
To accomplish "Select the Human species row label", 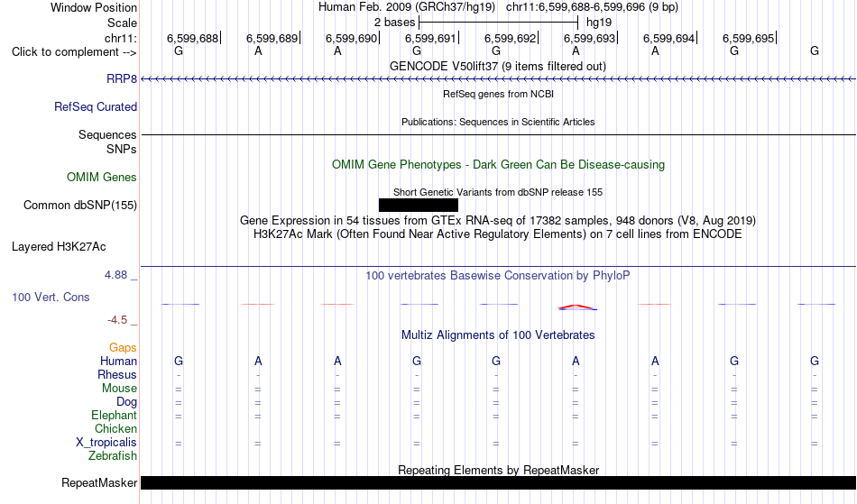I will [x=118, y=361].
